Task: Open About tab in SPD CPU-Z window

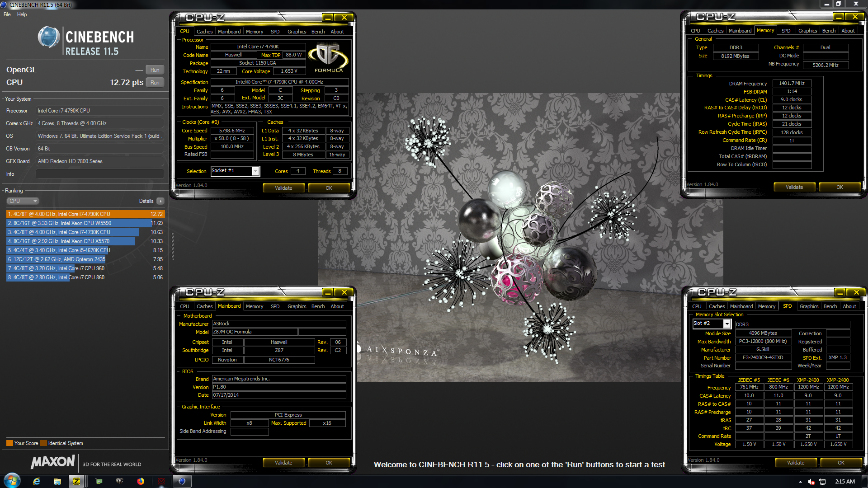Action: [849, 306]
